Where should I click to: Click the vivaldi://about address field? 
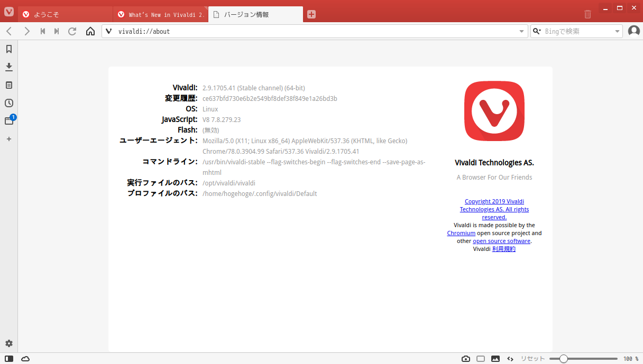pos(316,31)
